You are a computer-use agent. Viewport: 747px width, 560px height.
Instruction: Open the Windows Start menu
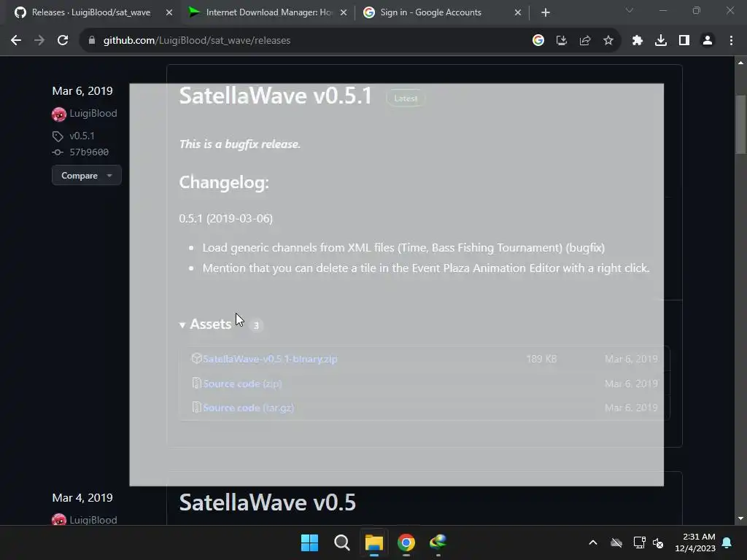309,542
